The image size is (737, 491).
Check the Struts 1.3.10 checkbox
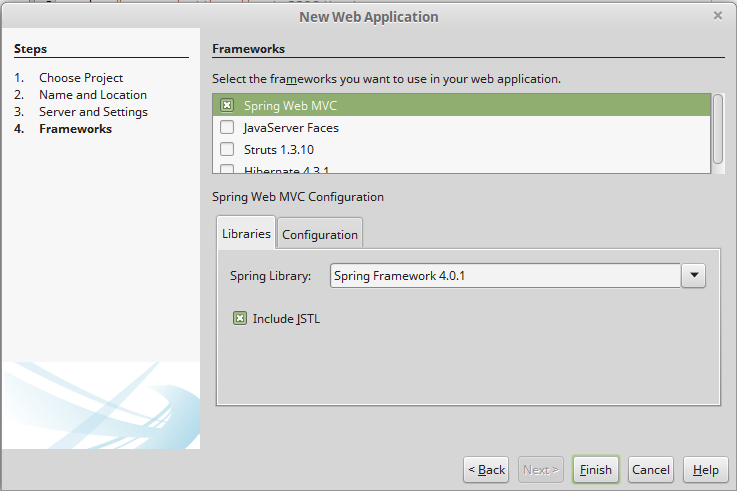point(227,150)
